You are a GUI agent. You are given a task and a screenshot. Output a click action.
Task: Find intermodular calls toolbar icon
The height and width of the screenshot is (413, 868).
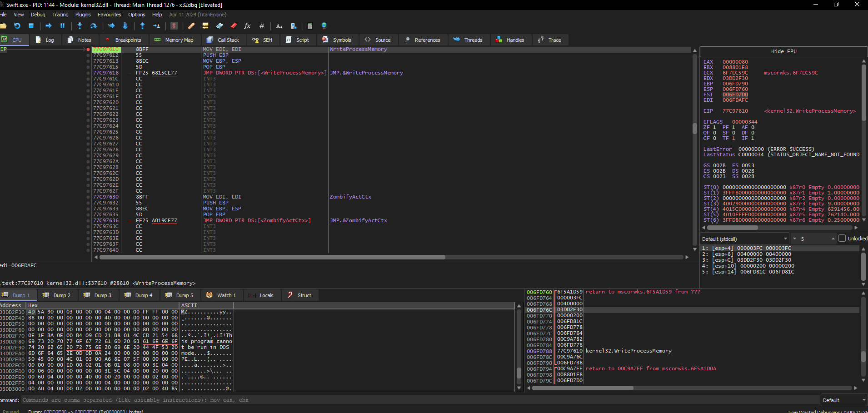294,26
